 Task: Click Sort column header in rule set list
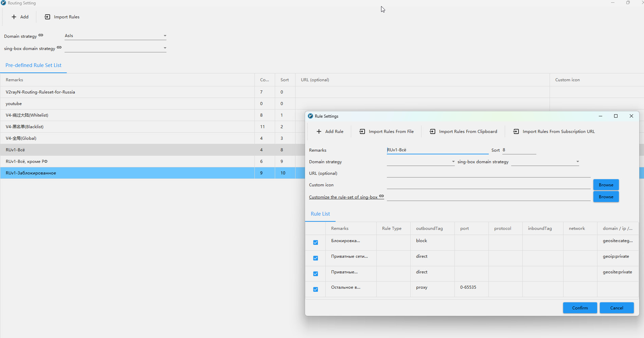[285, 80]
